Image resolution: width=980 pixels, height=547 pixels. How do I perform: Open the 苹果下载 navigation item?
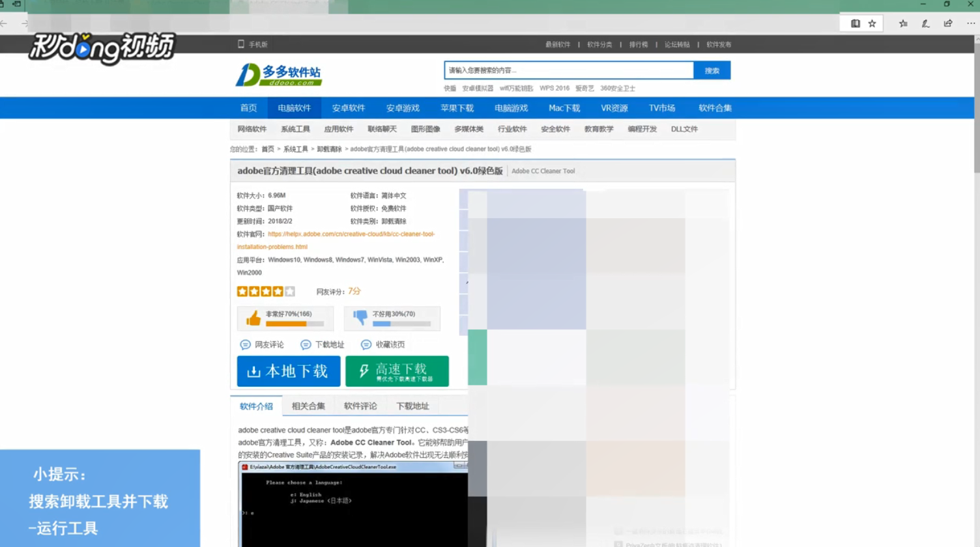(457, 108)
